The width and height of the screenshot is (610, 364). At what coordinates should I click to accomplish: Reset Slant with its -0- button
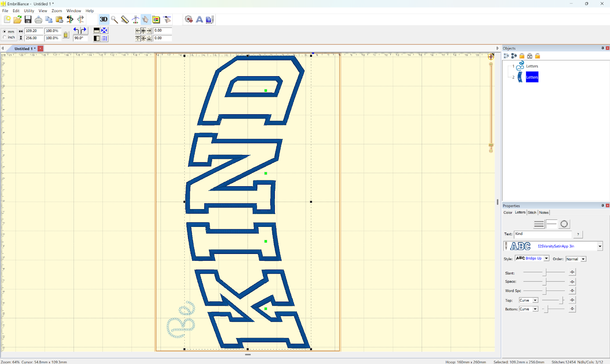point(572,272)
